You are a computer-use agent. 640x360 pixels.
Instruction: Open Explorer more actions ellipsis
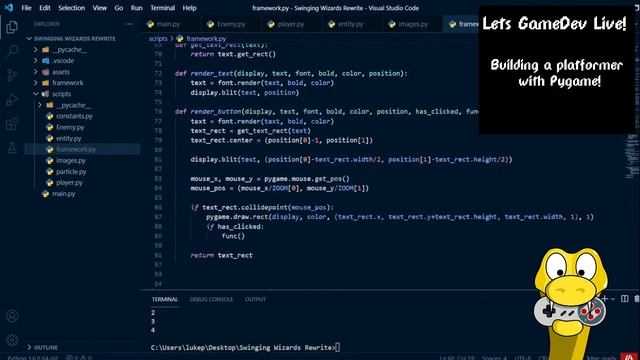click(129, 24)
